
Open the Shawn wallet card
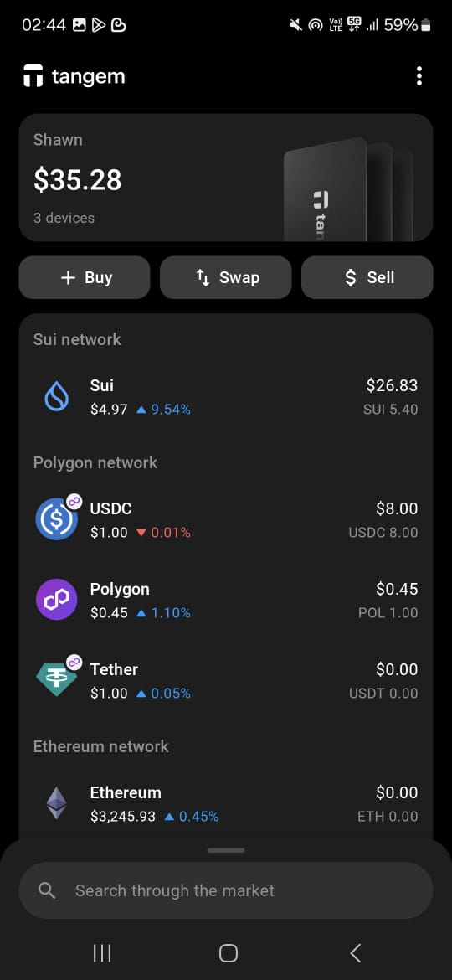[226, 178]
